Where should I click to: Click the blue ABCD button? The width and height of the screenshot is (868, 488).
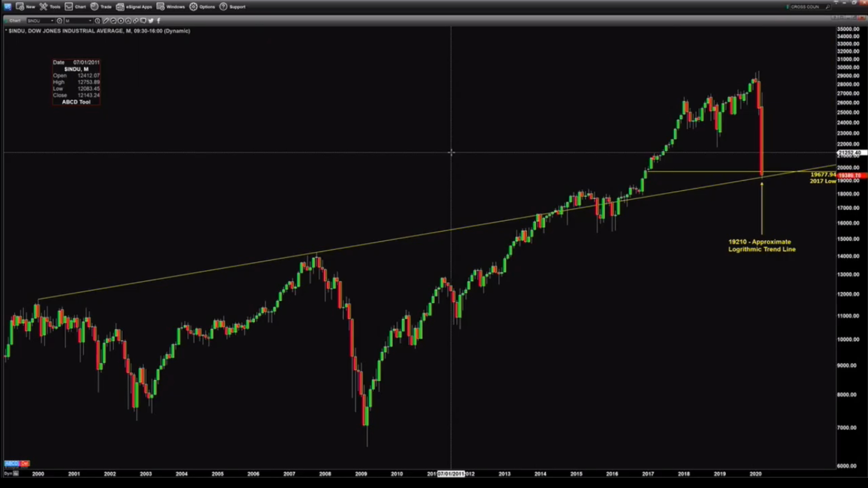(x=11, y=463)
